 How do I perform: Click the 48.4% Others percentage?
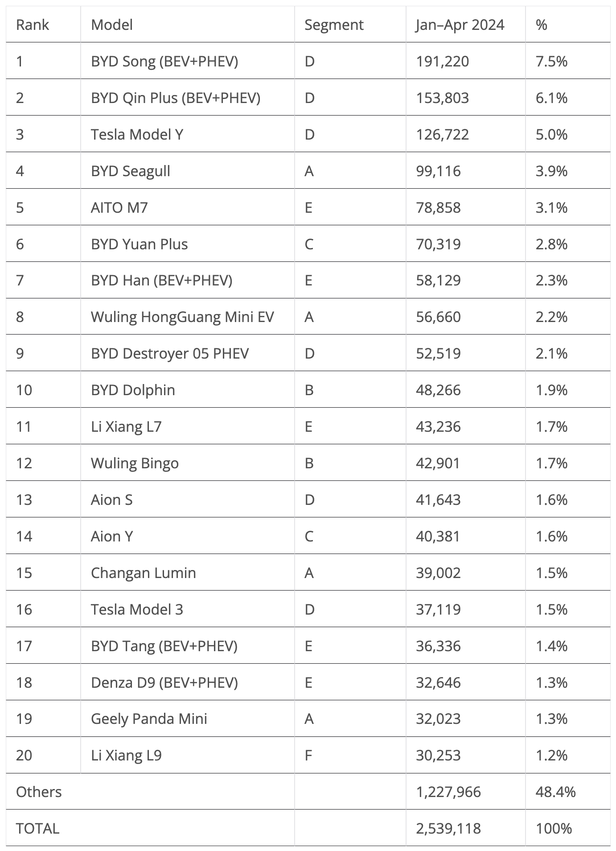click(x=556, y=792)
